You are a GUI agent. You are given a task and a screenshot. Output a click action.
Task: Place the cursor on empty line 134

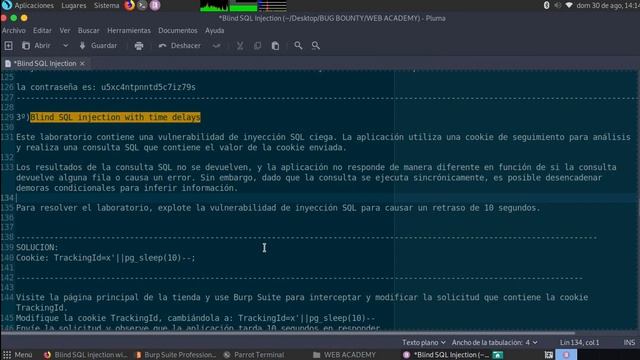(327, 198)
